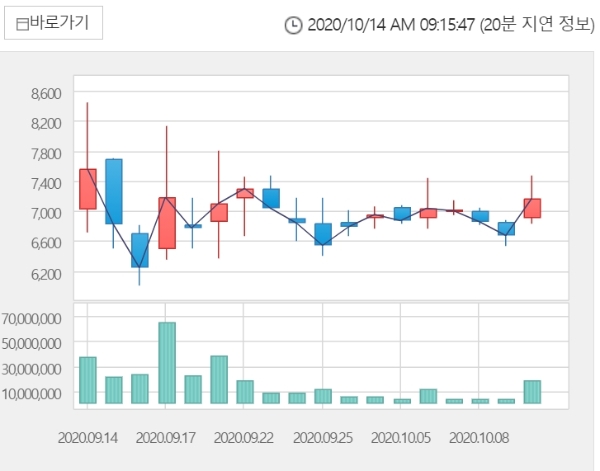The image size is (600, 471).
Task: Click the 2020.09.14 date label
Action: [x=88, y=438]
